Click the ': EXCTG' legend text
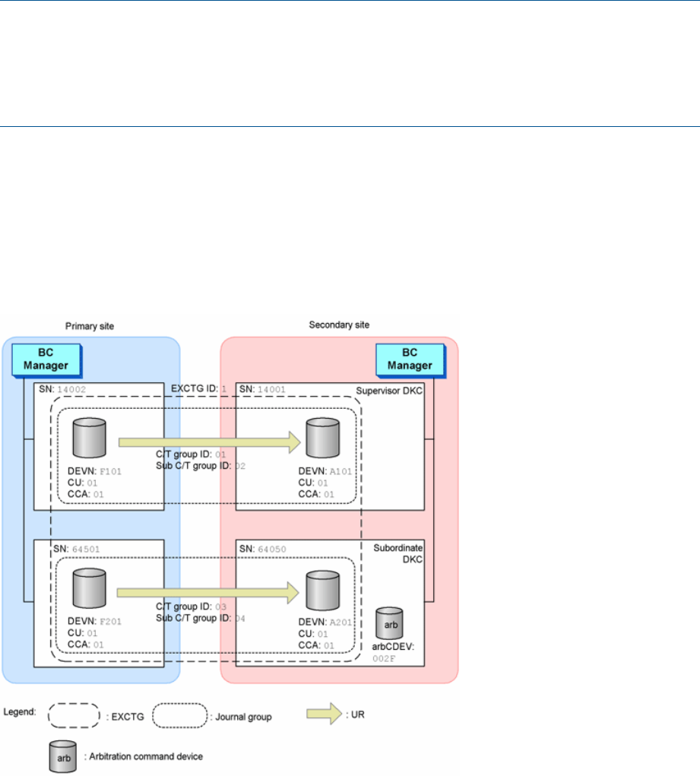Image resolution: width=700 pixels, height=776 pixels. pyautogui.click(x=125, y=717)
